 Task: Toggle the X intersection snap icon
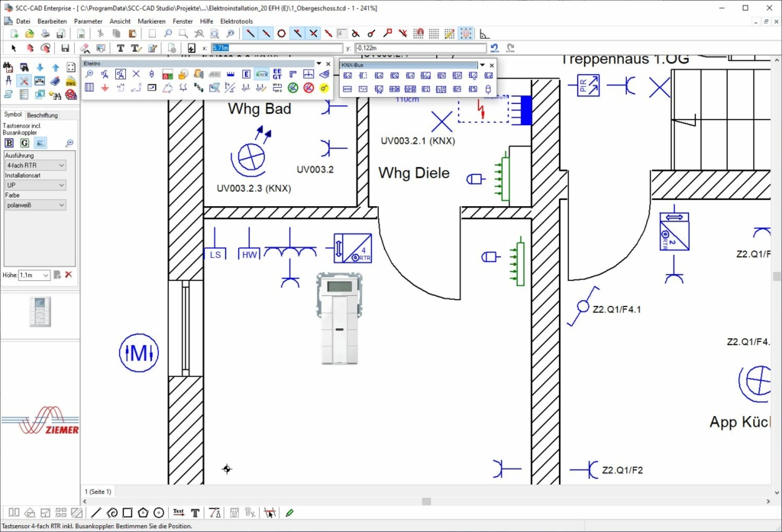pos(313,34)
